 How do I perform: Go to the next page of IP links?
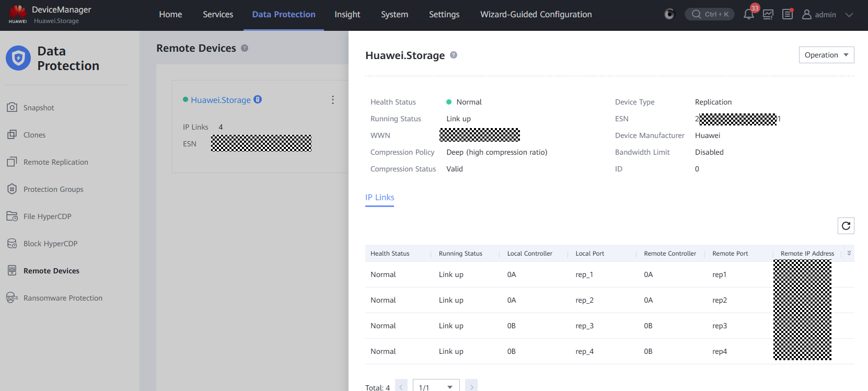471,386
